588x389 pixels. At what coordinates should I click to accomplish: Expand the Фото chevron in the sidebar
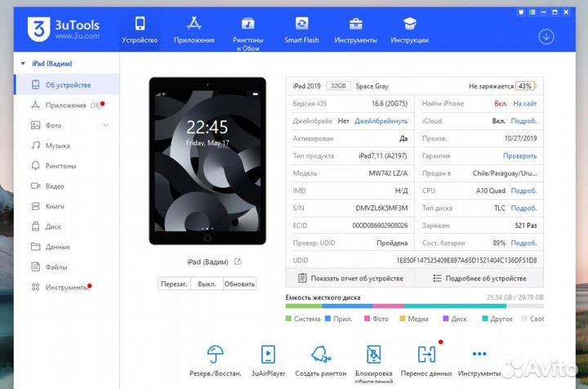coord(105,125)
